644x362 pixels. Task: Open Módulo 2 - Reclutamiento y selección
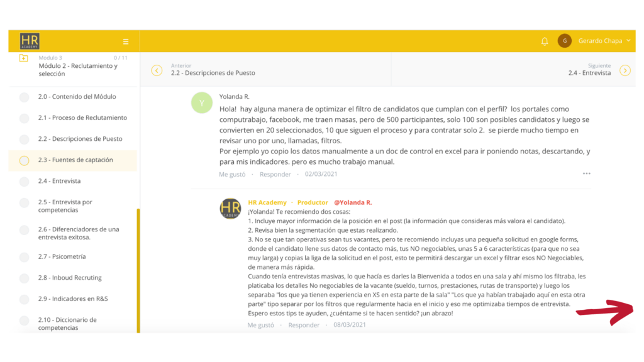tap(78, 70)
